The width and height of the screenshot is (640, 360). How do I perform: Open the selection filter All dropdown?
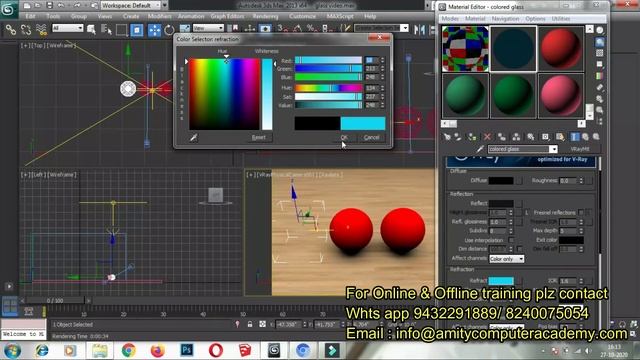click(67, 28)
